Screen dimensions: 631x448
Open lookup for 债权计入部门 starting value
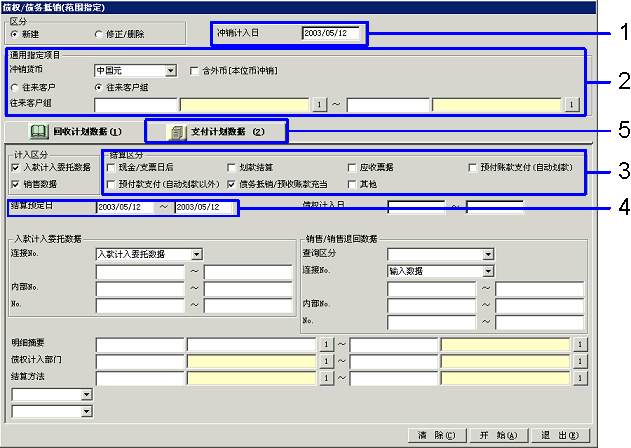323,360
